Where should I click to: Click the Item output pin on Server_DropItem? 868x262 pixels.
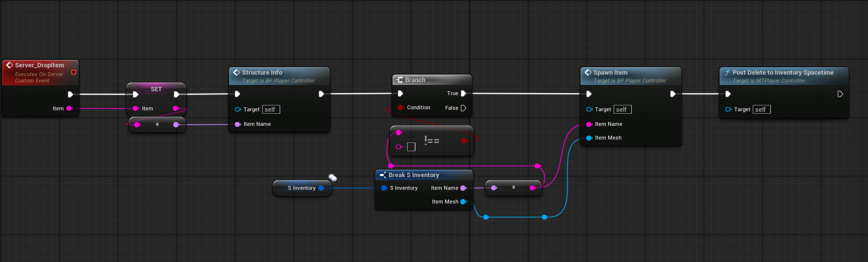click(x=69, y=108)
